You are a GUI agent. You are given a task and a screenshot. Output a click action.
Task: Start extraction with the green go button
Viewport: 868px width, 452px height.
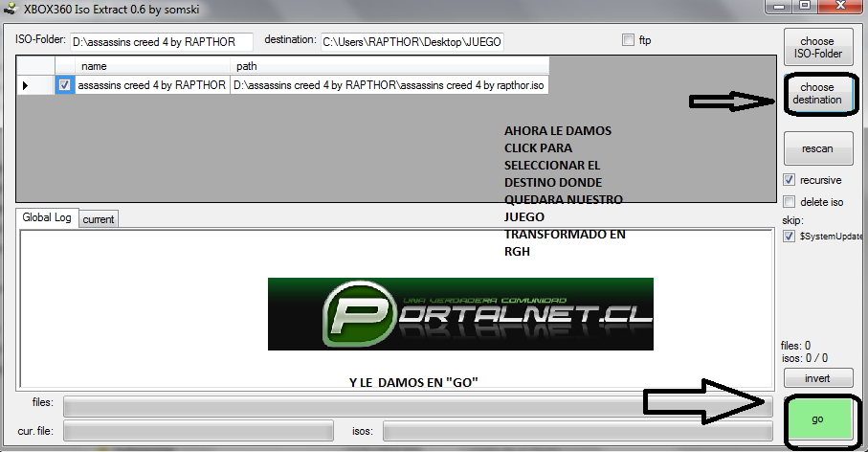[x=818, y=418]
